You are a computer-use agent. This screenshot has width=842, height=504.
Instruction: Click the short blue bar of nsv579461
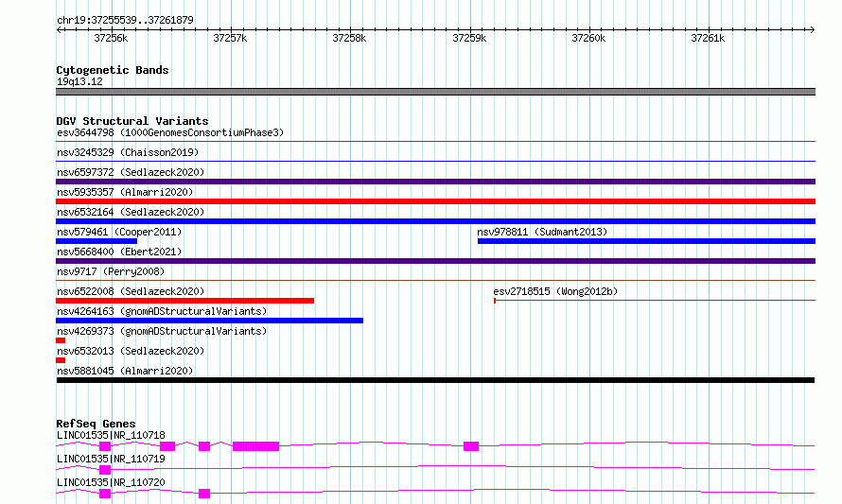point(96,241)
